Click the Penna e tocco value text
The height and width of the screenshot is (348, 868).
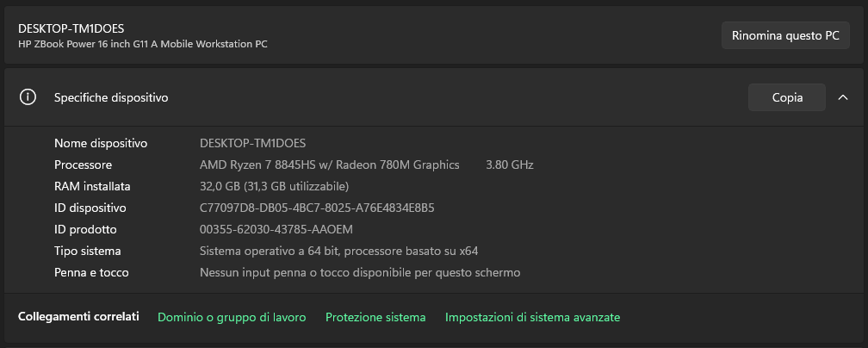pyautogui.click(x=360, y=272)
